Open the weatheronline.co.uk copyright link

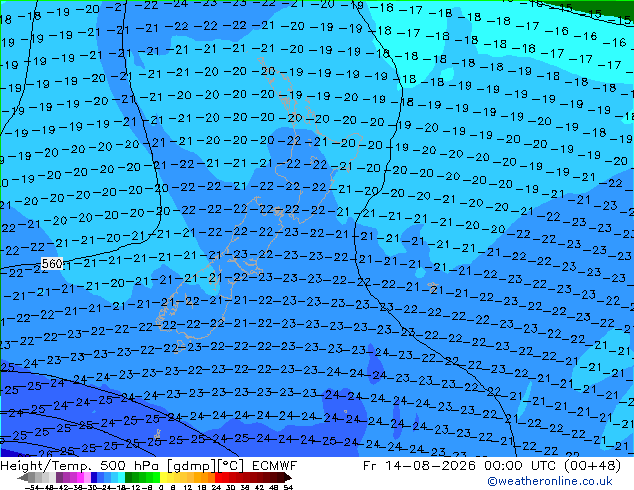pos(550,481)
